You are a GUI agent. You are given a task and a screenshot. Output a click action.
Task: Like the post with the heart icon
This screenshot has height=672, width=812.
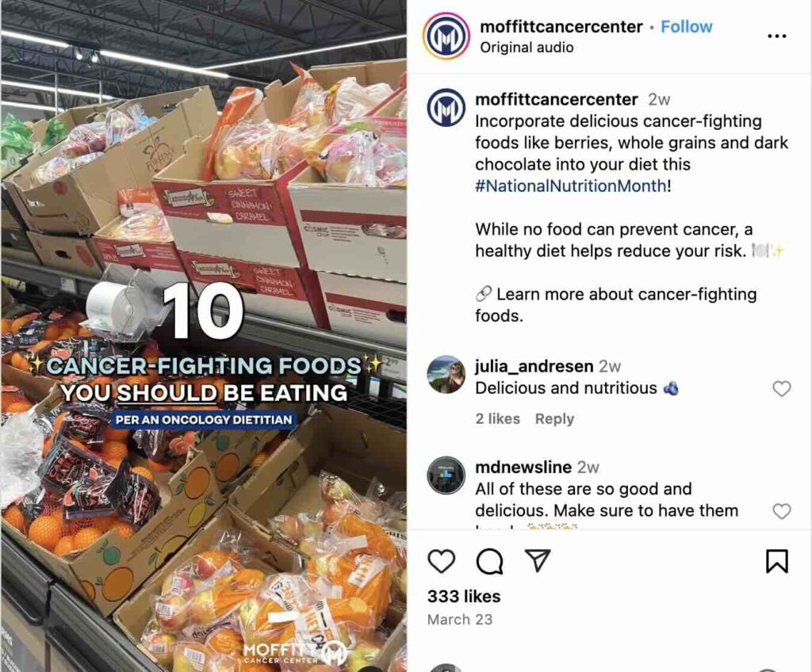[x=441, y=561]
